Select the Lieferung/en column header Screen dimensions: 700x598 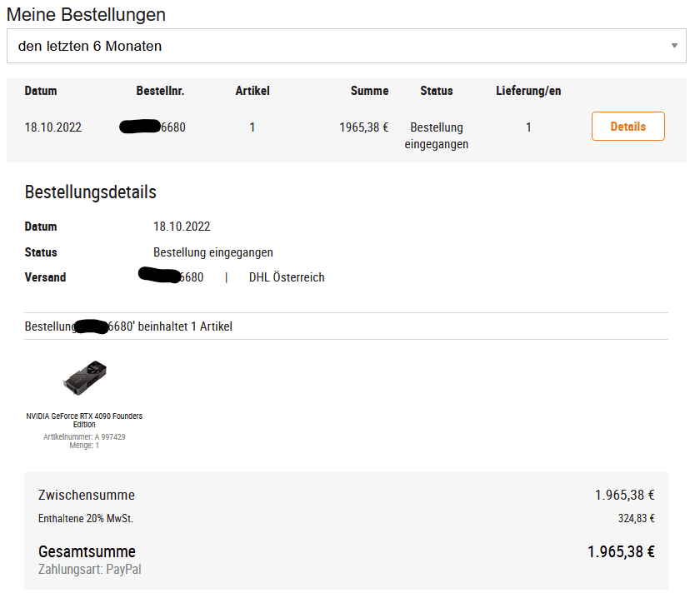point(528,91)
